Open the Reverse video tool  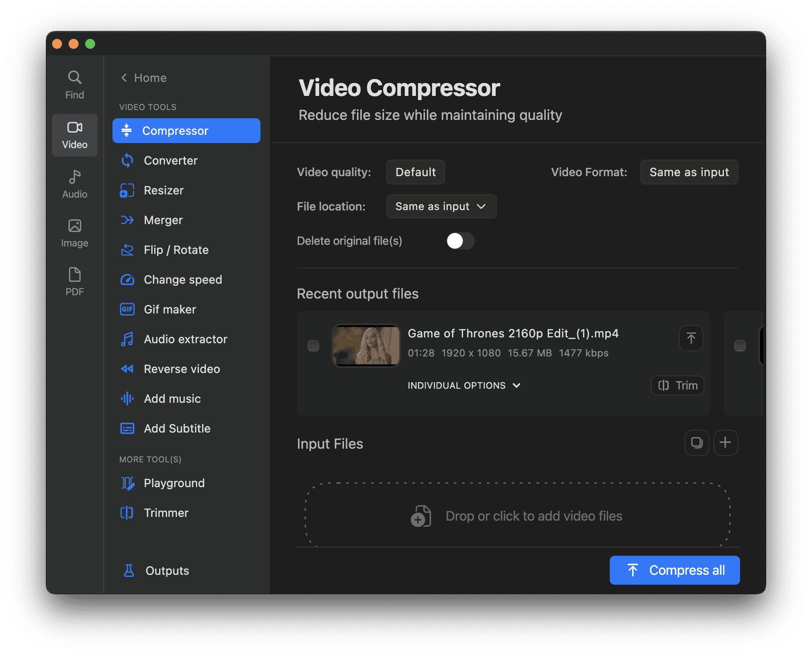pos(182,368)
